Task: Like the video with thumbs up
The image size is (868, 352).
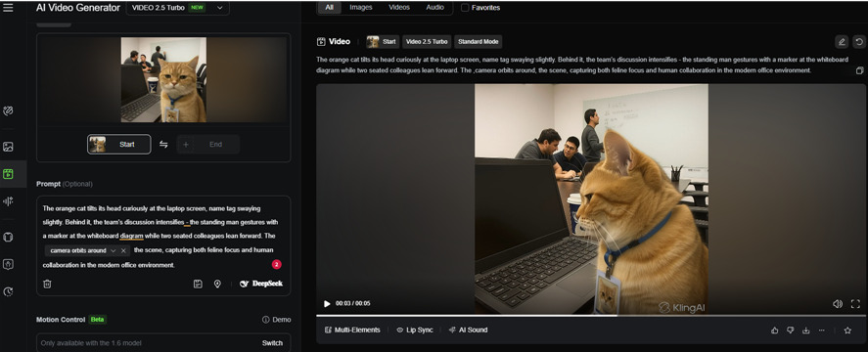Action: (774, 330)
